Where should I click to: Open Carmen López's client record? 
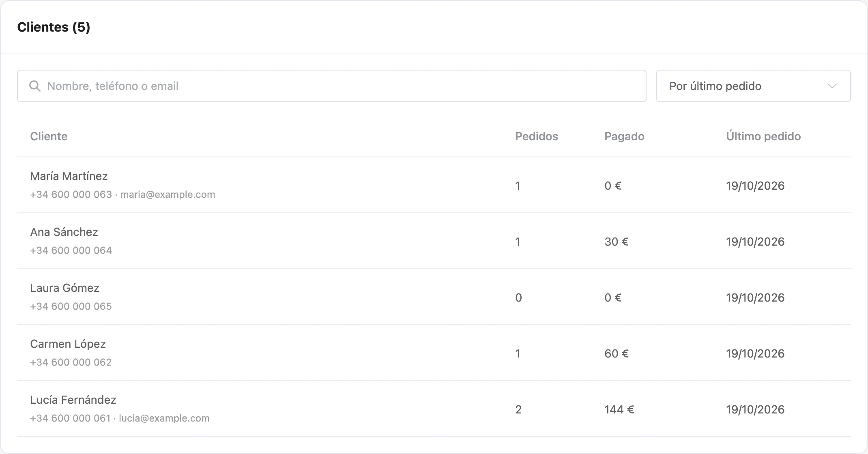434,353
